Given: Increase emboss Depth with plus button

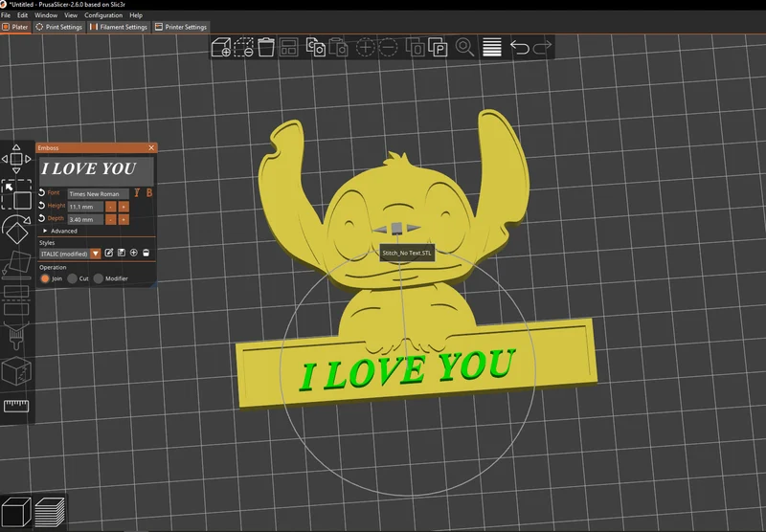Looking at the screenshot, I should point(124,220).
